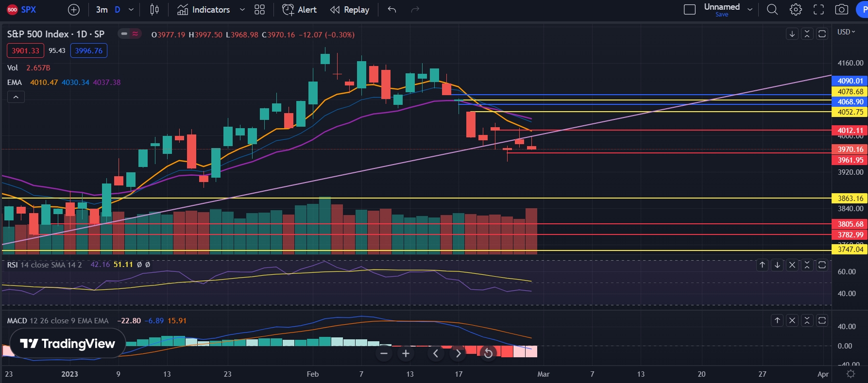Move MACD pane up
Viewport: 868px width, 383px height.
coord(778,320)
